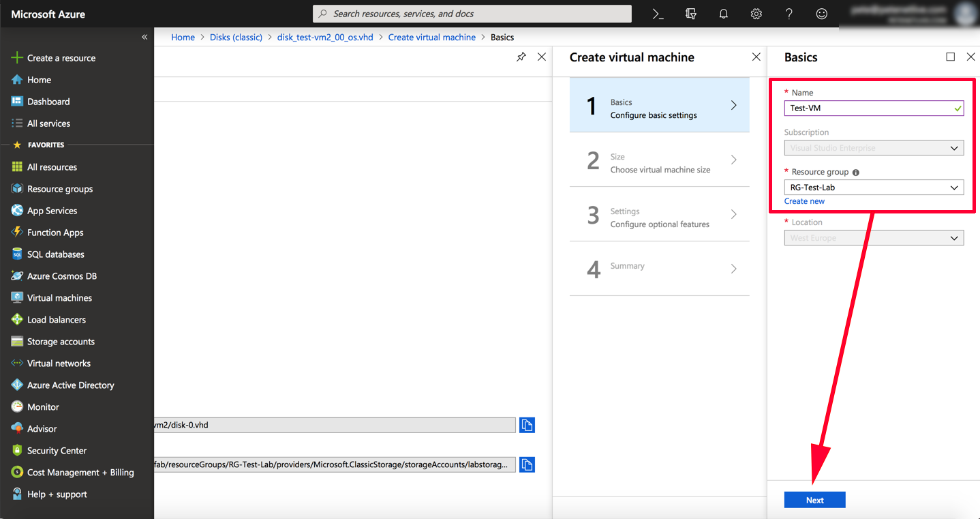Click the Create a resource plus icon

[17, 58]
